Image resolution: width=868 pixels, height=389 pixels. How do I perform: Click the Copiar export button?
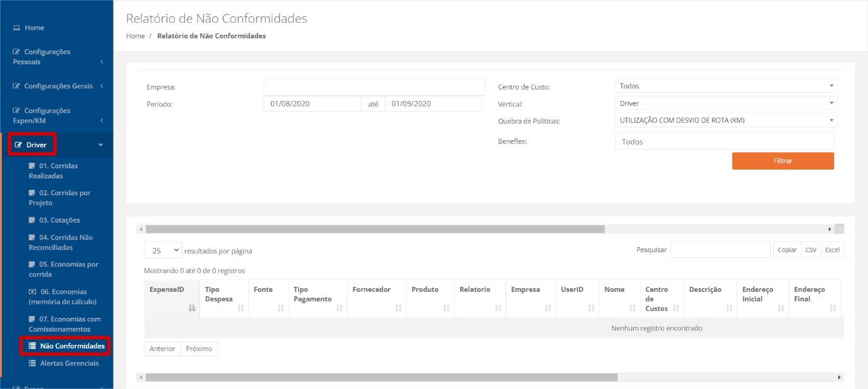pos(787,250)
